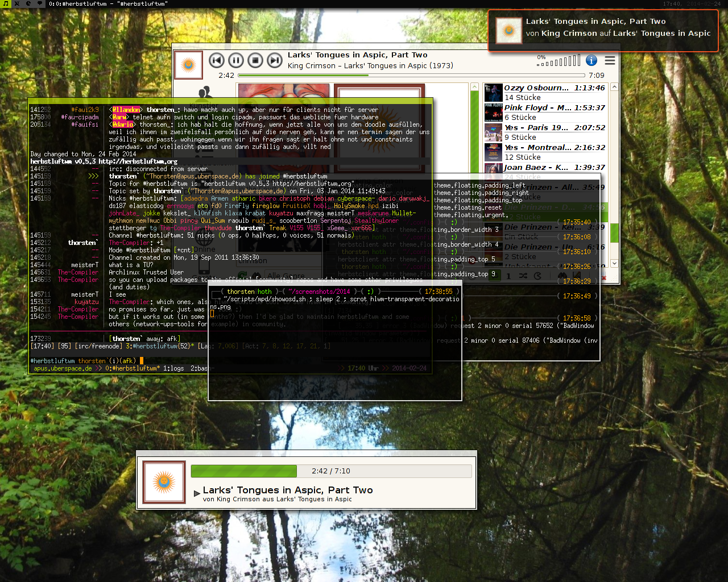The width and height of the screenshot is (728, 582).
Task: Click the total time 7:09 in the player header
Action: [x=597, y=75]
